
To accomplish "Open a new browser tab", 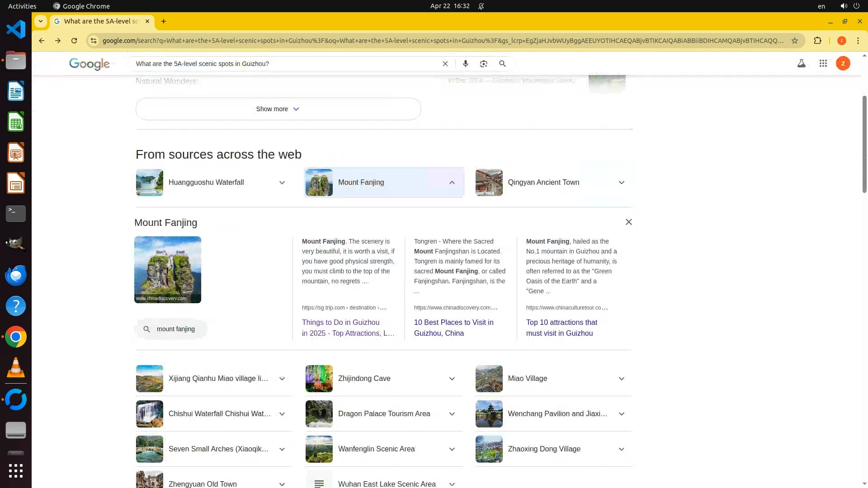I will tap(164, 21).
